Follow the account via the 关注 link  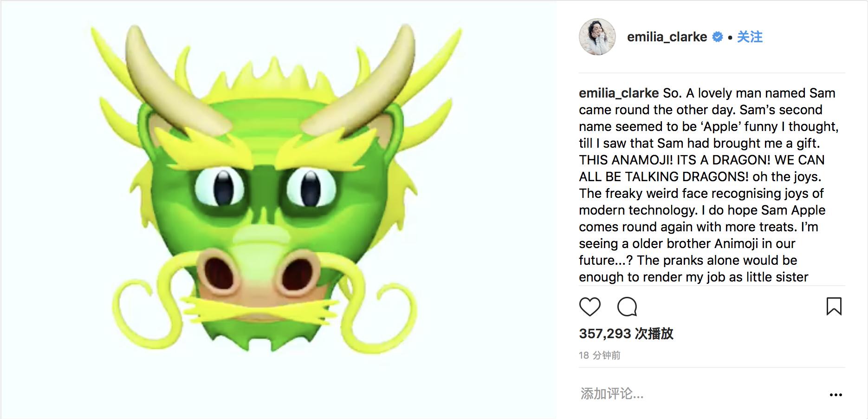pyautogui.click(x=750, y=37)
